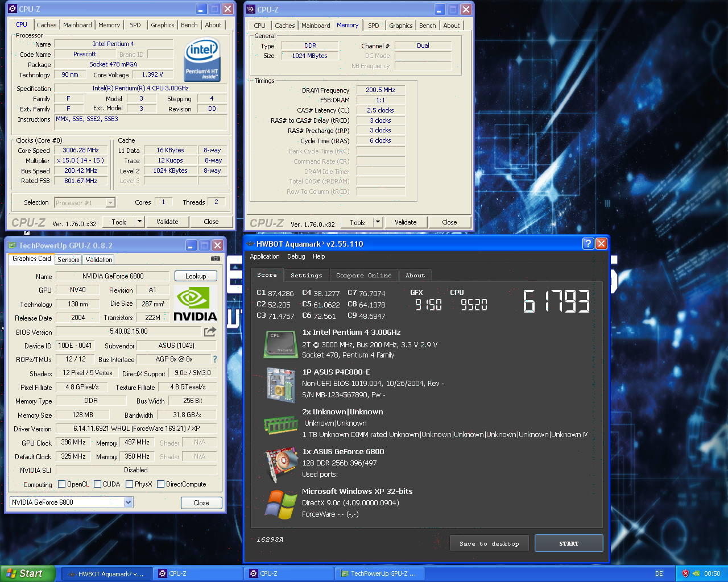Open the Settings tab in Aquamark
The image size is (728, 582).
pyautogui.click(x=307, y=275)
